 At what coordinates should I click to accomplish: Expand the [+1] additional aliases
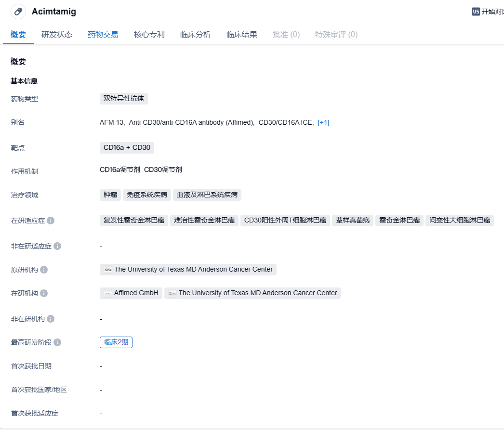pos(323,122)
